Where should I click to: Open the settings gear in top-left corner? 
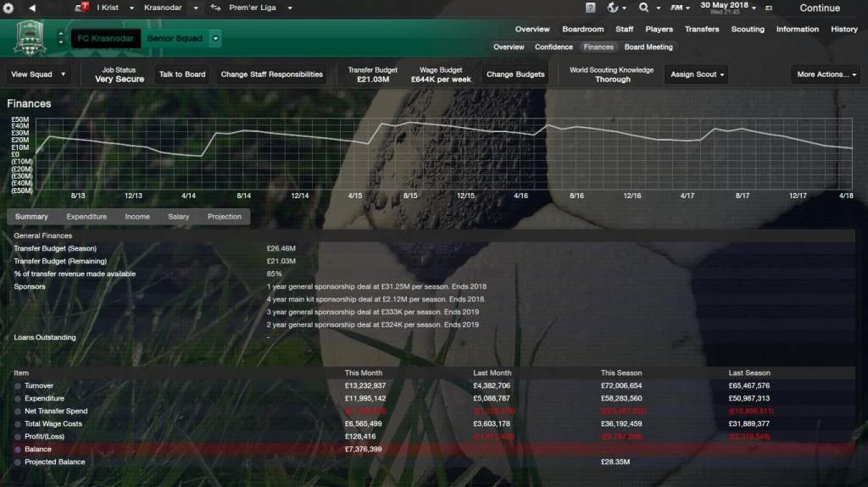tap(9, 8)
